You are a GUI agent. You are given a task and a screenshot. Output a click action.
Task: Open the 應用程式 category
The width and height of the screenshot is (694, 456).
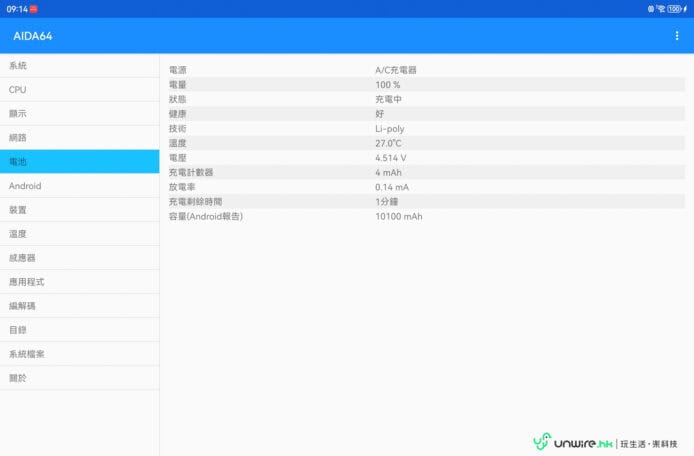[x=80, y=282]
